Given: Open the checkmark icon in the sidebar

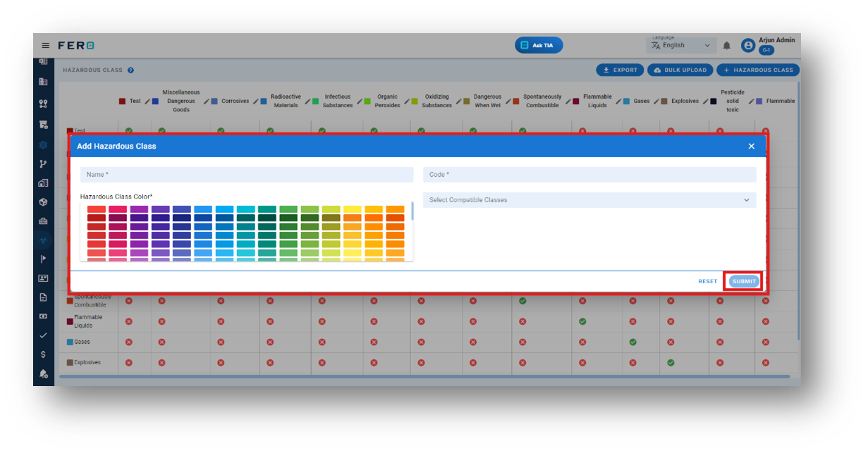Looking at the screenshot, I should tap(43, 335).
